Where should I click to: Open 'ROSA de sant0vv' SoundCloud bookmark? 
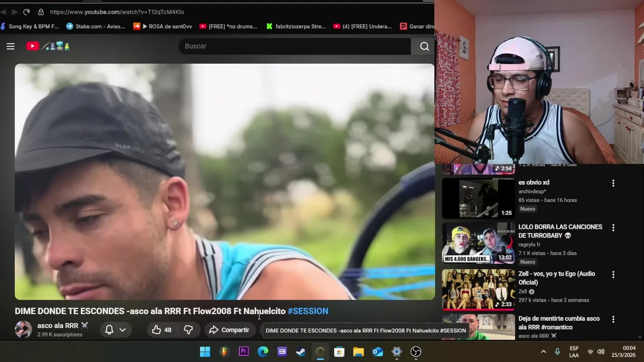point(163,26)
